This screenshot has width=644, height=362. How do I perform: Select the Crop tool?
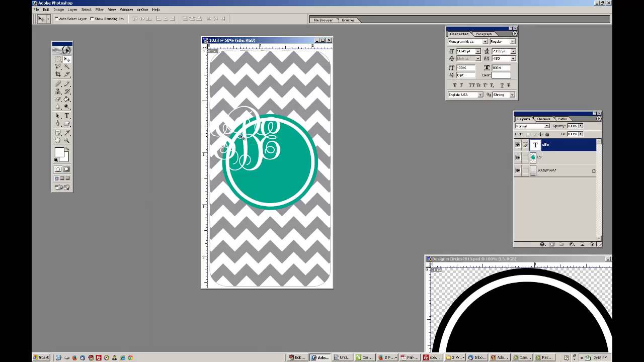coord(58,74)
